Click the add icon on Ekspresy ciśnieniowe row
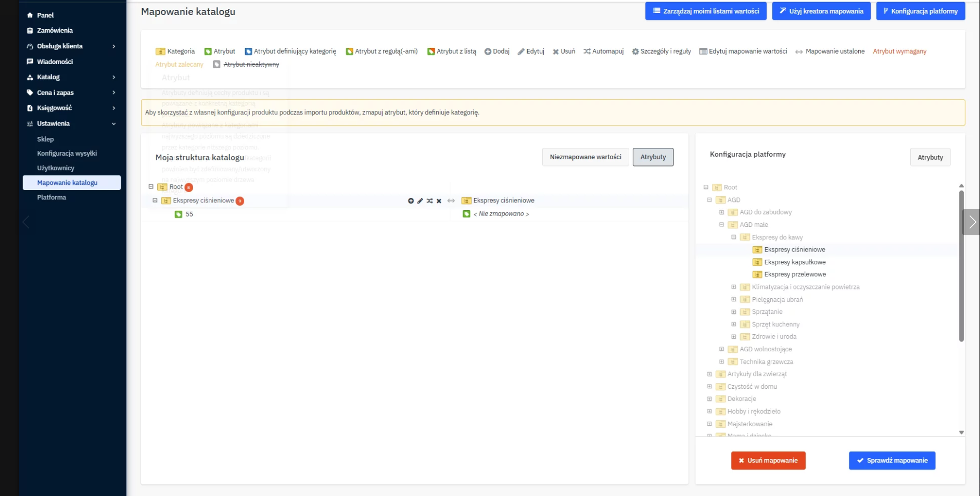This screenshot has height=496, width=980. [x=411, y=201]
